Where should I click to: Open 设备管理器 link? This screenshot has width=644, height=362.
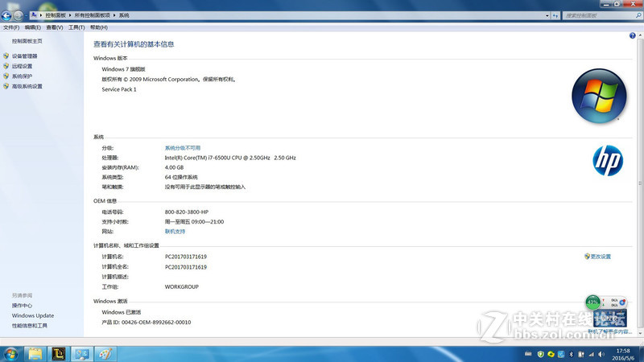click(24, 56)
